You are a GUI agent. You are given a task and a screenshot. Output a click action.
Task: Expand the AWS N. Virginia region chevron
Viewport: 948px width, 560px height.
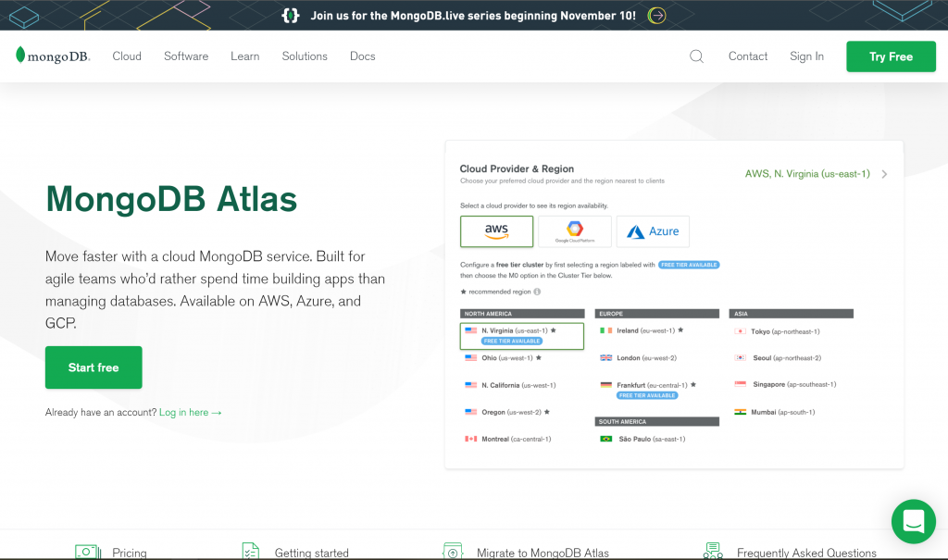point(884,174)
